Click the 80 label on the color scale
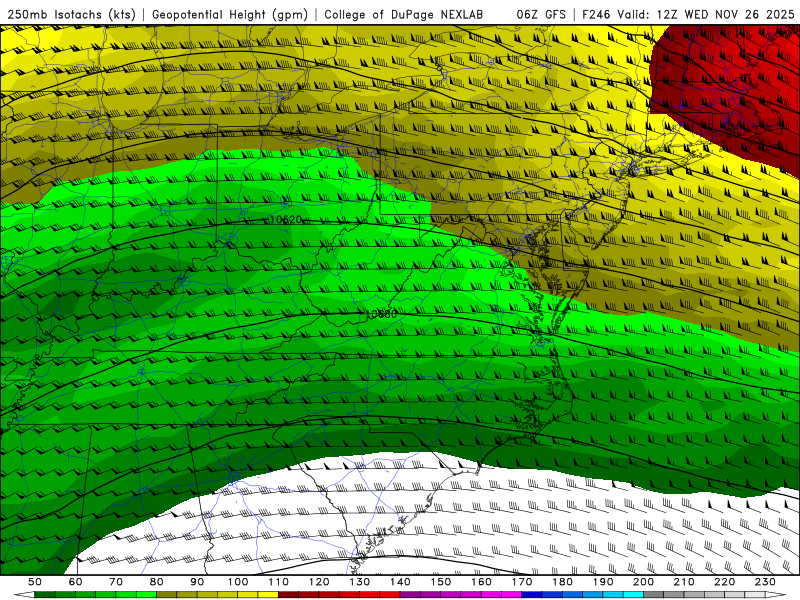 [157, 582]
